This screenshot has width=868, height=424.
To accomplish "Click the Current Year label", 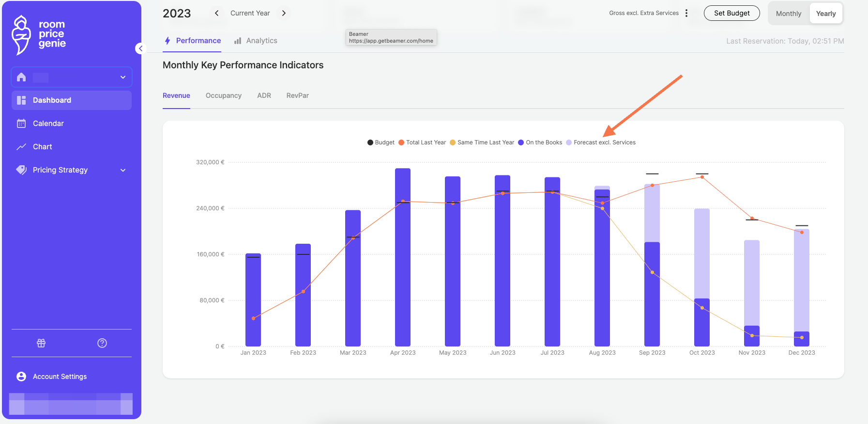I will pos(250,13).
